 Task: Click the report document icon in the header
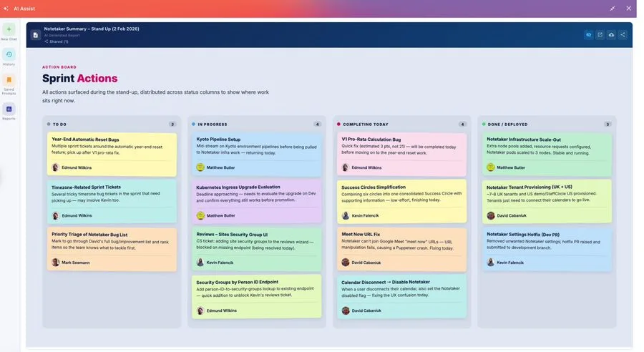tap(36, 35)
